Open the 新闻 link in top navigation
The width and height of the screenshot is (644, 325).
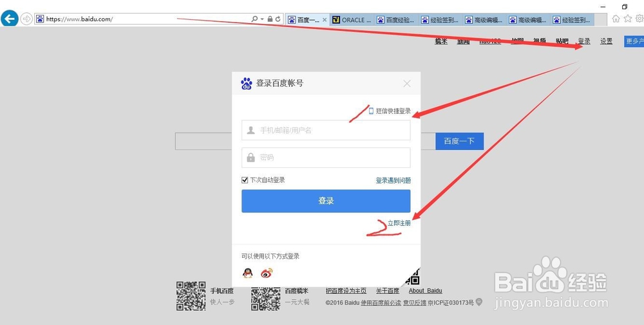[x=463, y=41]
